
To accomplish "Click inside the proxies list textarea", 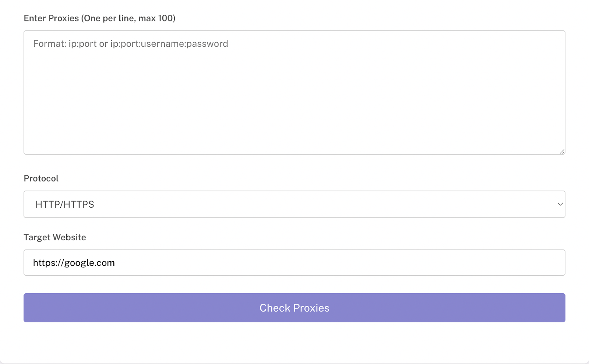I will [x=294, y=92].
